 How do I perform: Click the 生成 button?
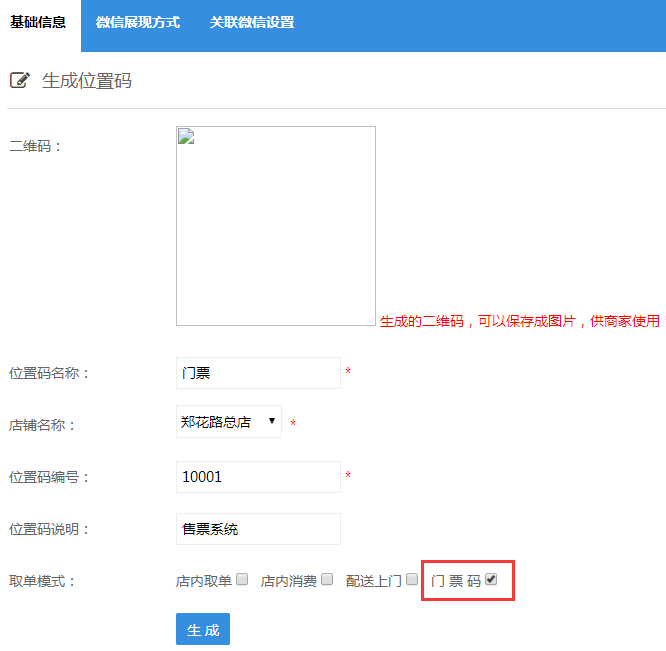(203, 629)
